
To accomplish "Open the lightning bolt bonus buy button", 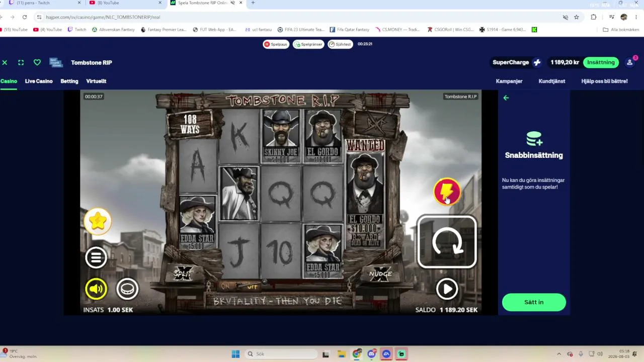I will point(447,192).
